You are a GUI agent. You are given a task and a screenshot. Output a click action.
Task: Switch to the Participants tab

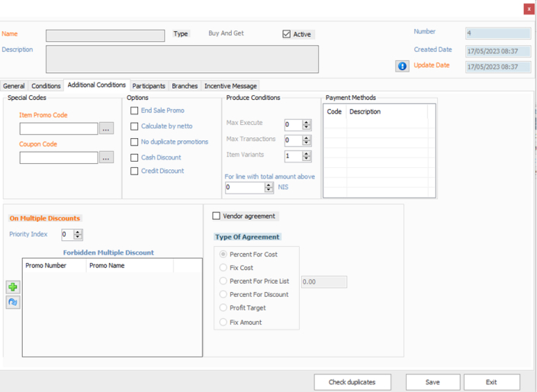click(148, 86)
